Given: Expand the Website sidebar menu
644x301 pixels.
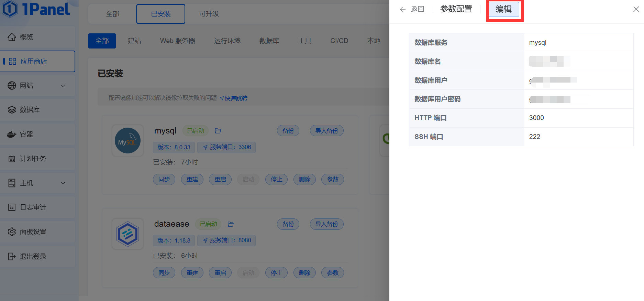Looking at the screenshot, I should [37, 85].
